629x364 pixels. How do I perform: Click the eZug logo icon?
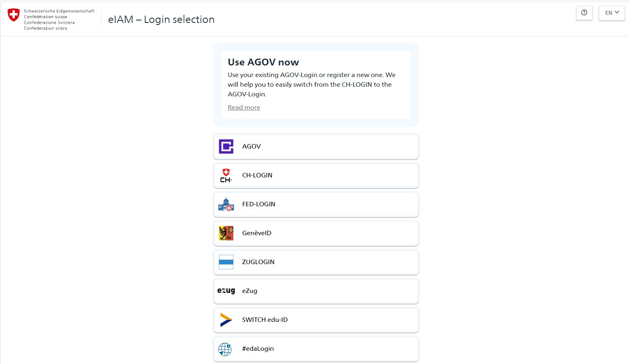pos(226,291)
